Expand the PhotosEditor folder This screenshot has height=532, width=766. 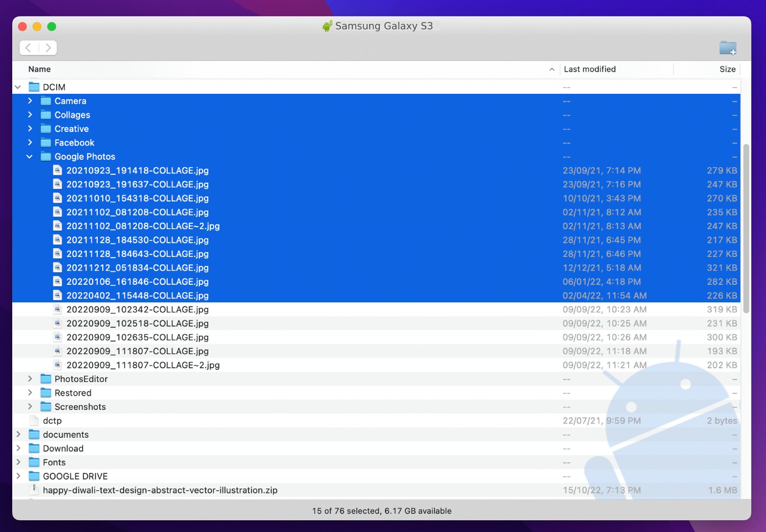pos(30,379)
